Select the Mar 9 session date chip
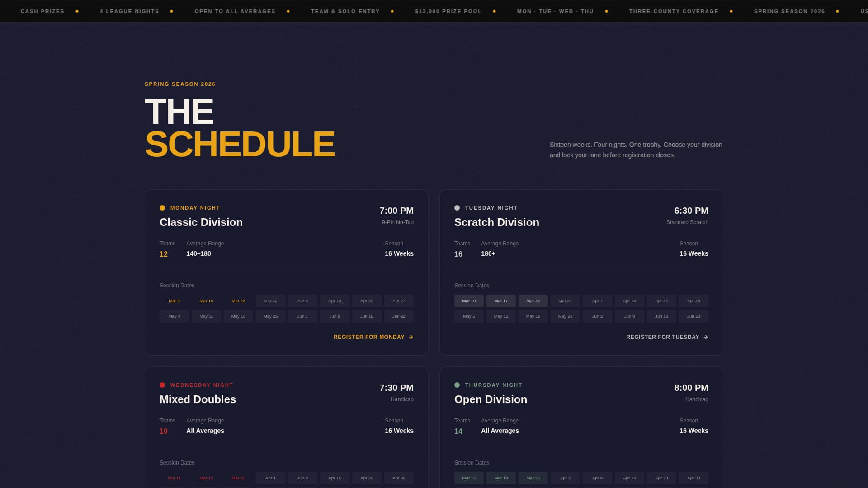Screen dimensions: 868x488 [174, 301]
